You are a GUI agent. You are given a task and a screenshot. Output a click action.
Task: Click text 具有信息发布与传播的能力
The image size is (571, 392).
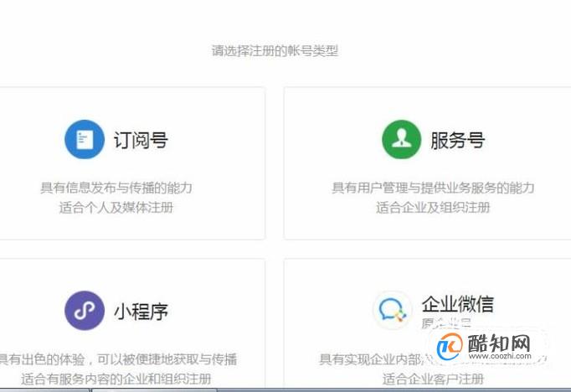[116, 188]
